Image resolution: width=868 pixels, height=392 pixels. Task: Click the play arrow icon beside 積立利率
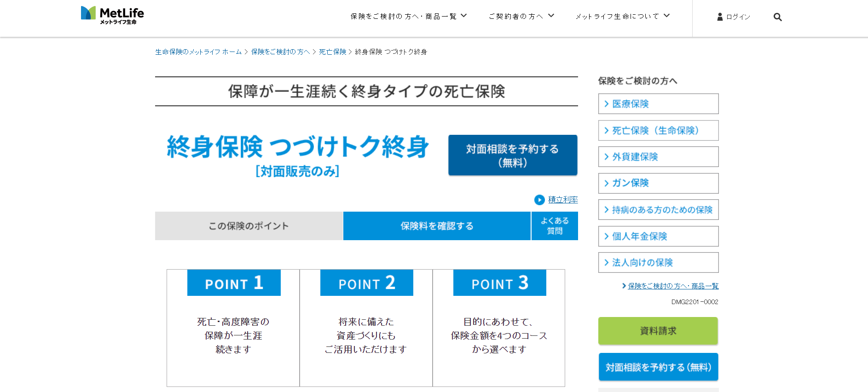539,200
